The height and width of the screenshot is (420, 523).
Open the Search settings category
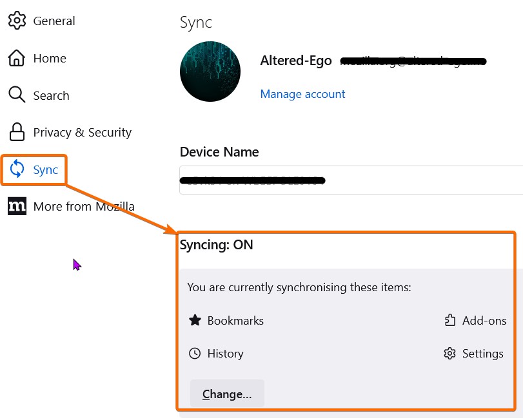click(x=51, y=95)
